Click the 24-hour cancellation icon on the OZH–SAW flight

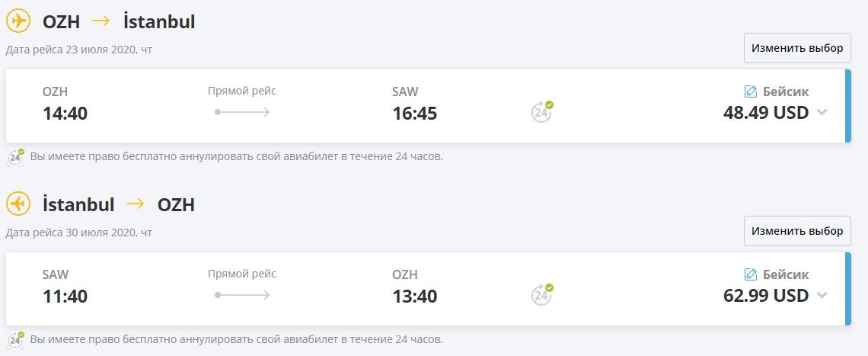pyautogui.click(x=542, y=111)
